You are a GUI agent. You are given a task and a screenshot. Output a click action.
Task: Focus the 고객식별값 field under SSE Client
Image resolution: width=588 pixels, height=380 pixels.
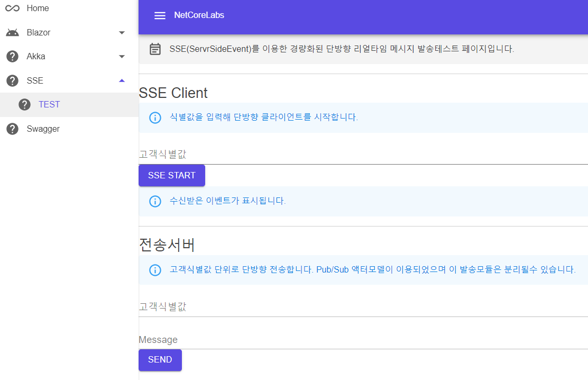[x=363, y=155]
